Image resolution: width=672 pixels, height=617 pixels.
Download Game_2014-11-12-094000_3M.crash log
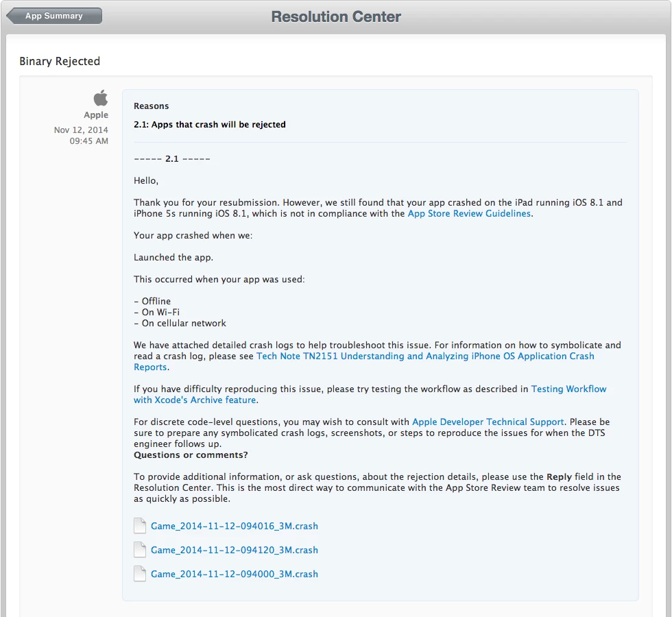click(x=235, y=574)
